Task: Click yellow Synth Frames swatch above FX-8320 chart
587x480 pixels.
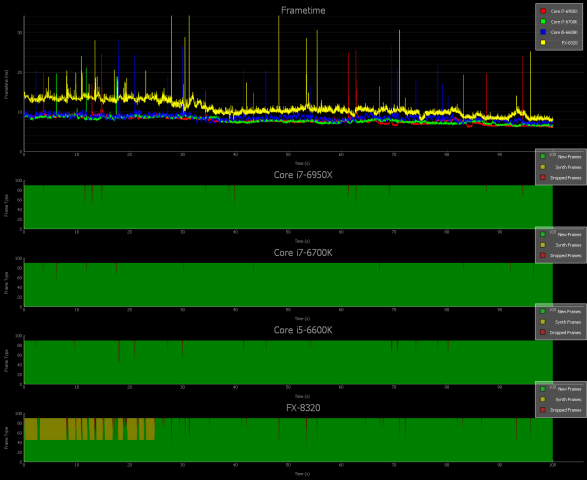Action: pos(543,400)
